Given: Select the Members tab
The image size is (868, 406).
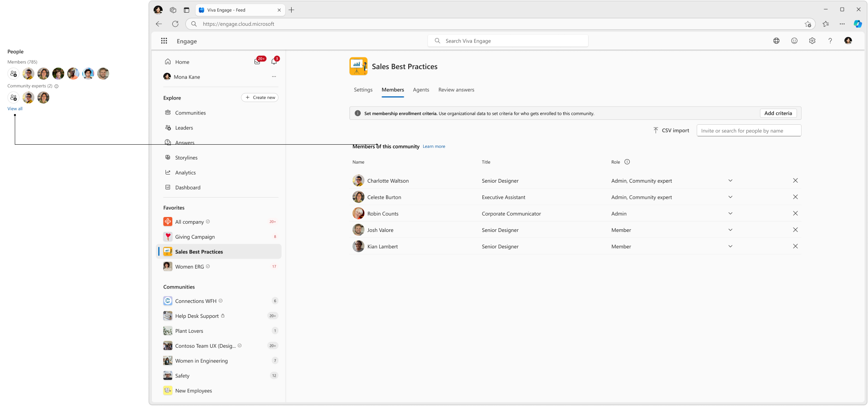Looking at the screenshot, I should coord(393,90).
